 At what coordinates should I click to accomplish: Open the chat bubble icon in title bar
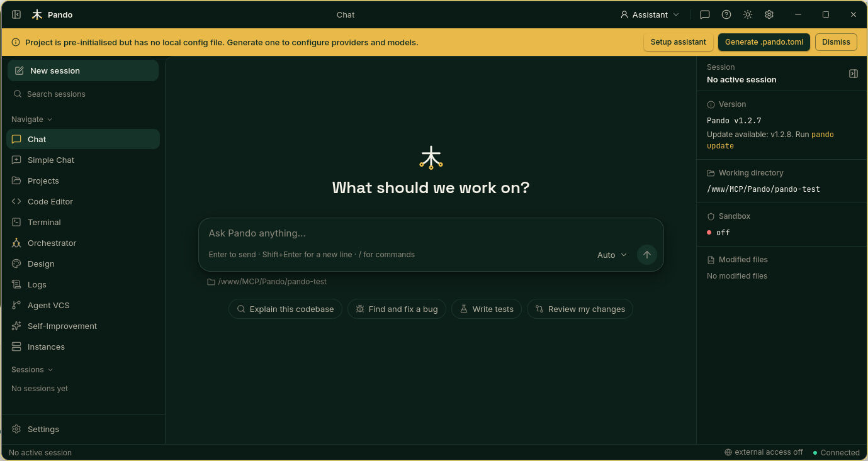[x=705, y=14]
